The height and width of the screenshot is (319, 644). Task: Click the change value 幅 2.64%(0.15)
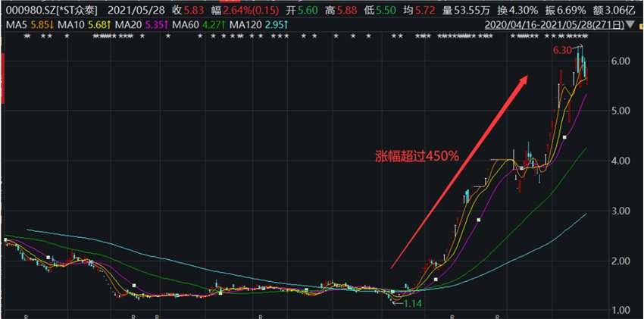click(245, 9)
